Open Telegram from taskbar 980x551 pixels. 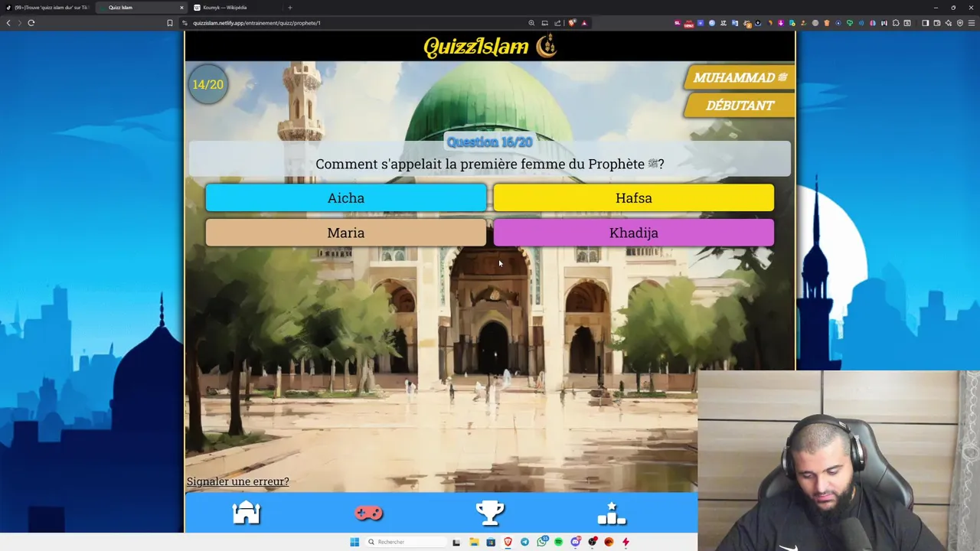(x=524, y=542)
